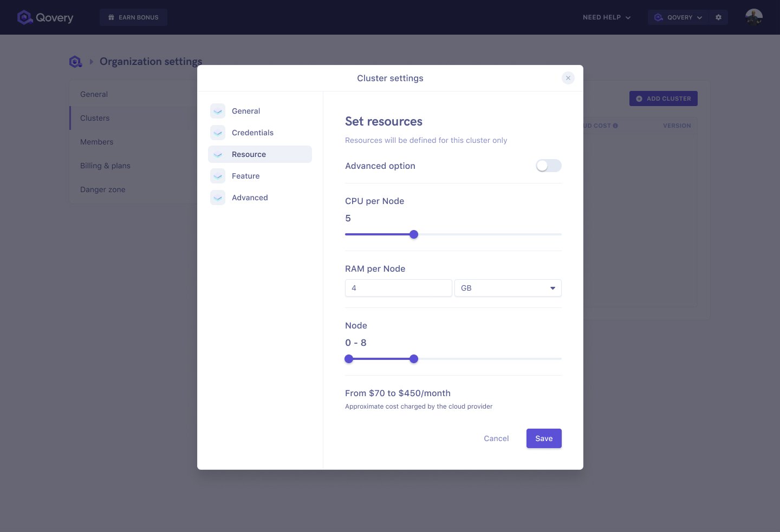Click plus icon on Add Cluster button
This screenshot has width=780, height=532.
pos(639,98)
